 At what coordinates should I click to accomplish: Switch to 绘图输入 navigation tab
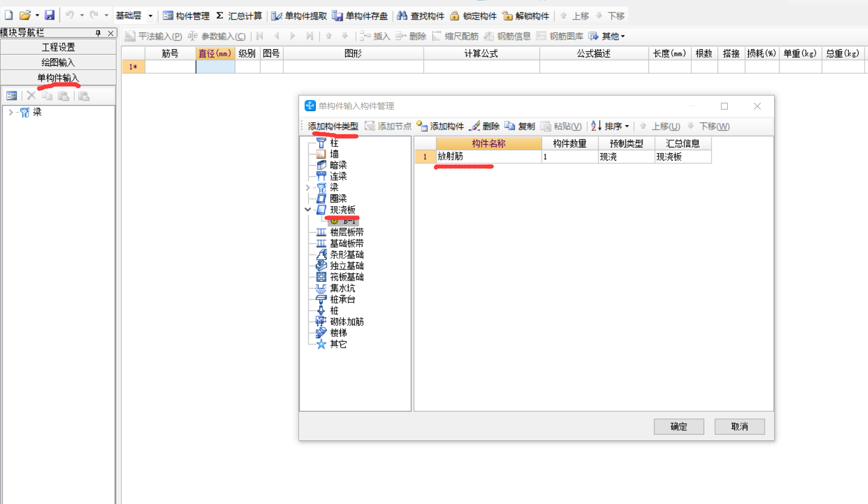58,63
